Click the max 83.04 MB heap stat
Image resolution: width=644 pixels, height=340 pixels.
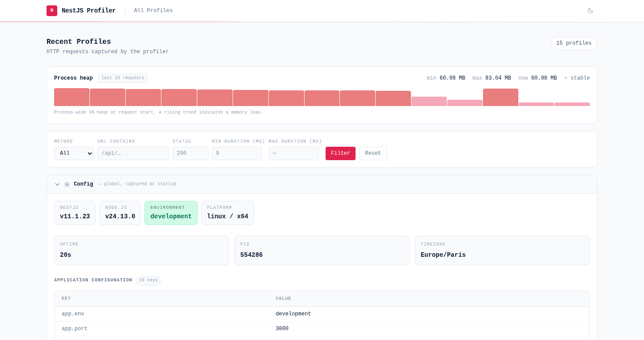tap(491, 78)
